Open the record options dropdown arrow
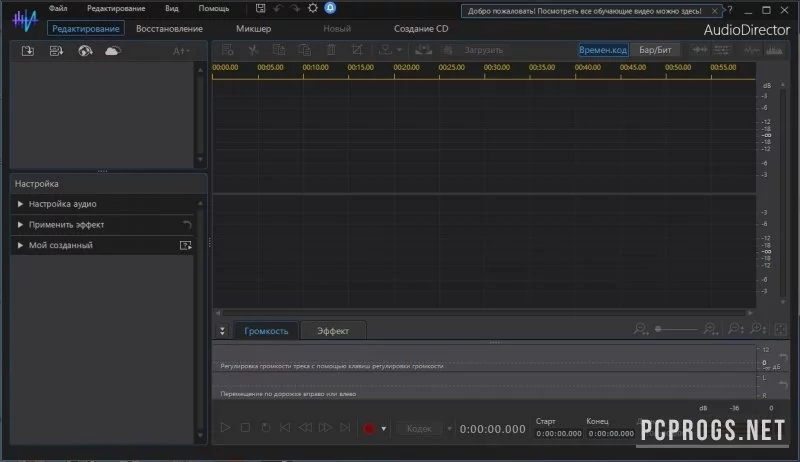 coord(384,429)
